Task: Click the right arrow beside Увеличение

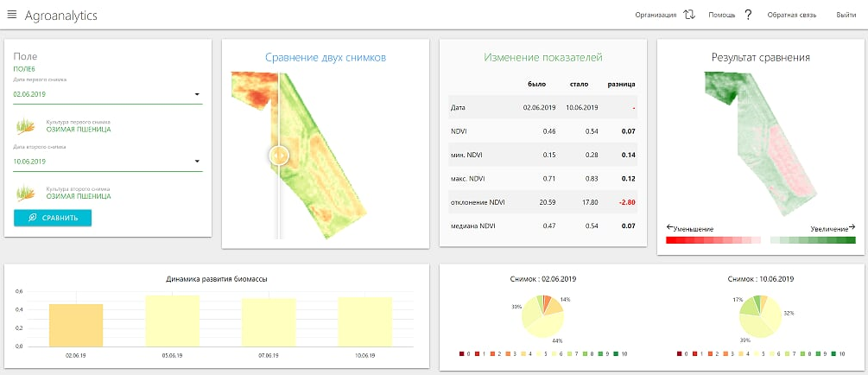Action: (852, 227)
